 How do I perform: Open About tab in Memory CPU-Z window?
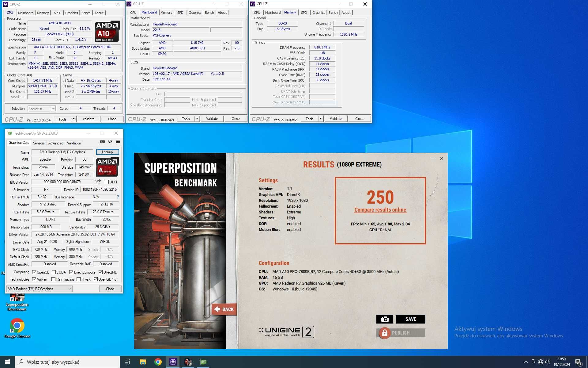tap(346, 13)
